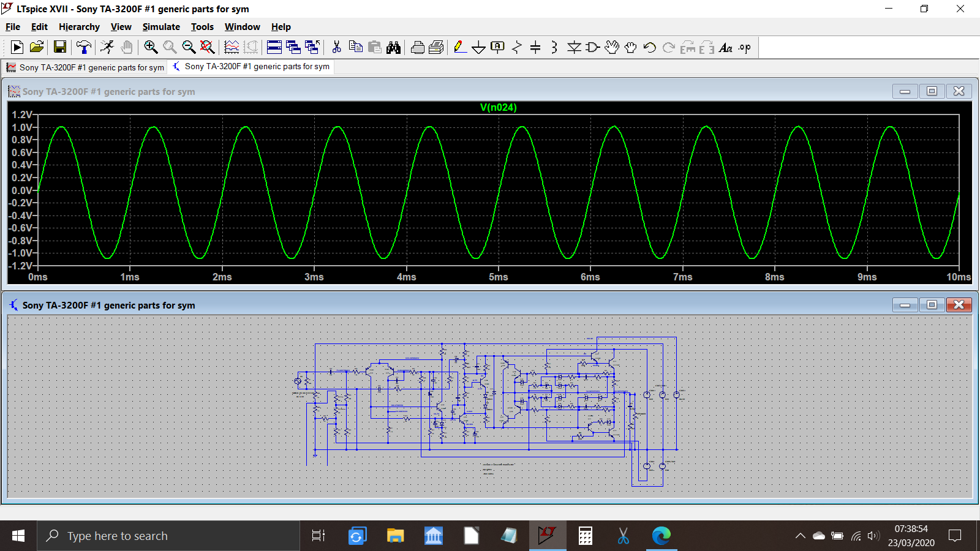Open the Edit menu

click(39, 27)
